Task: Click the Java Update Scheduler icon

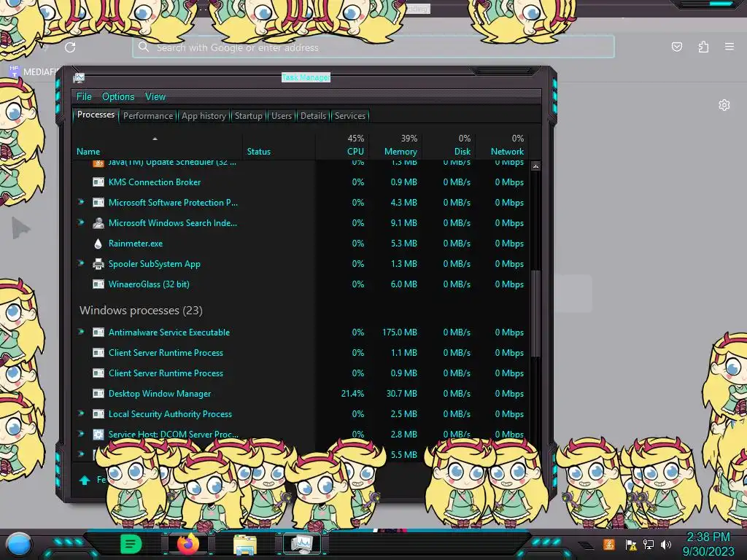Action: tap(98, 163)
